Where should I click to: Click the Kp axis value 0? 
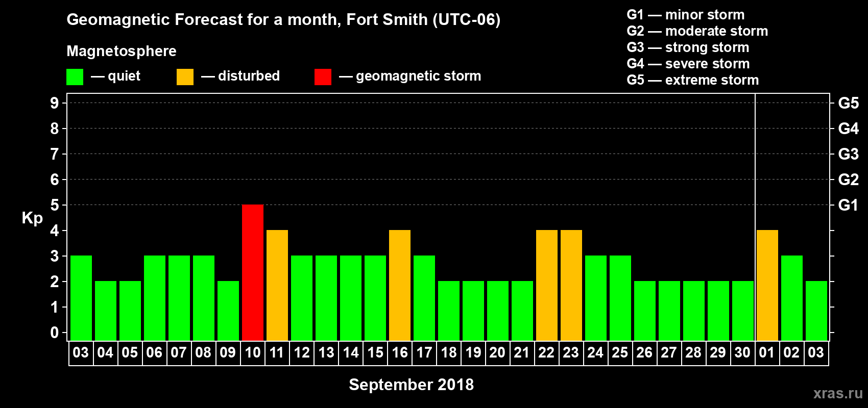pos(54,333)
